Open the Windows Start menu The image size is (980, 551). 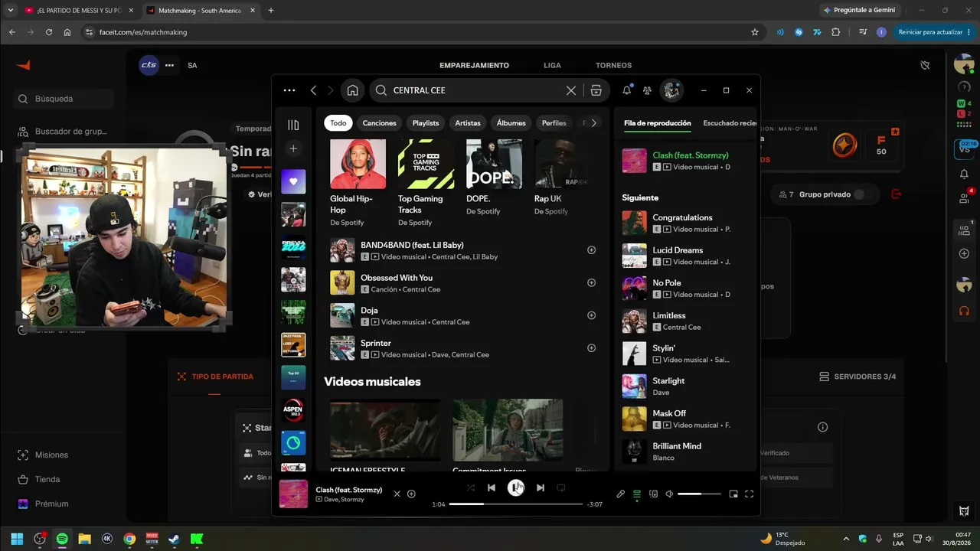click(x=17, y=539)
